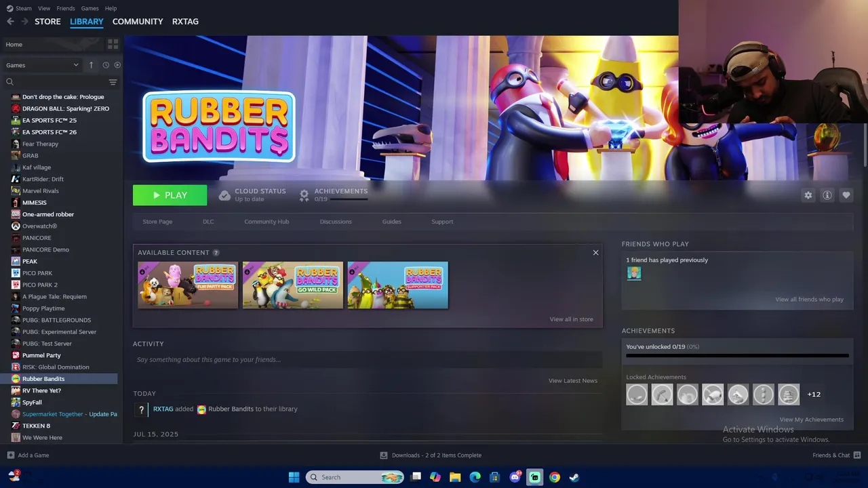The width and height of the screenshot is (868, 488).
Task: Switch to the COMMUNITY tab
Action: (x=138, y=22)
